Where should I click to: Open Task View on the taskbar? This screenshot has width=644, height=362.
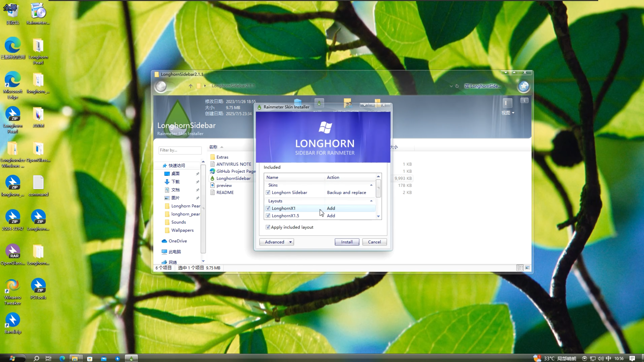coord(48,358)
